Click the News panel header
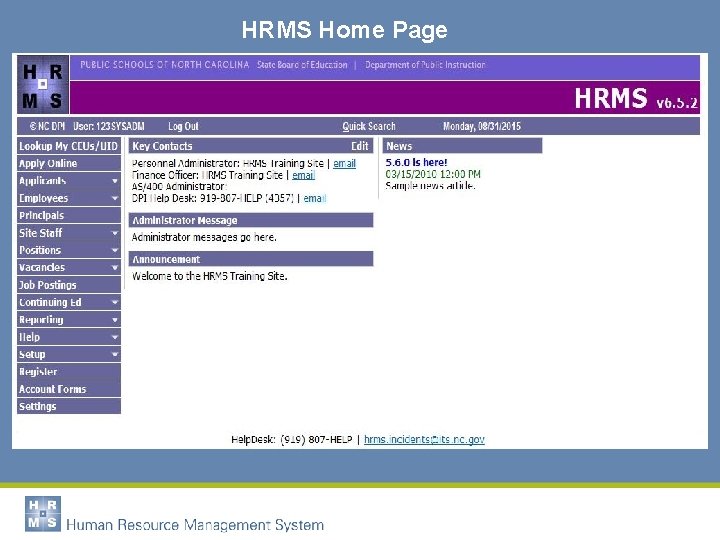The width and height of the screenshot is (720, 540). [x=462, y=146]
